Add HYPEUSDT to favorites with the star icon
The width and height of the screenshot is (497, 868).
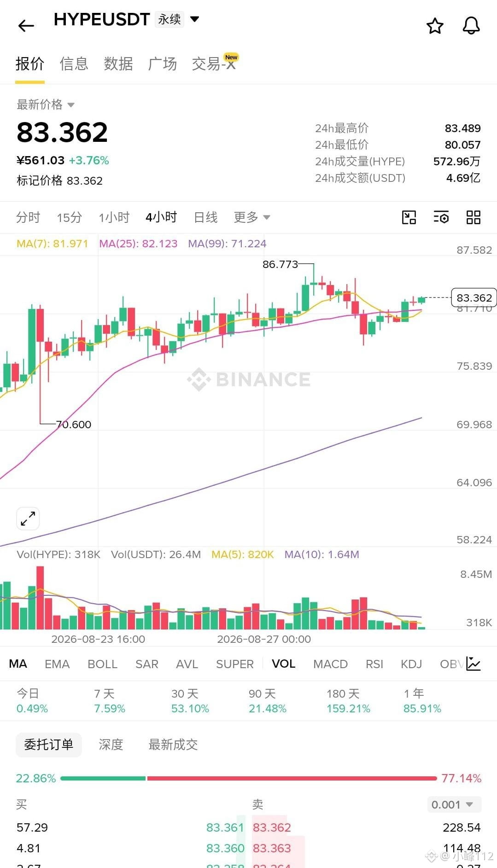pyautogui.click(x=435, y=26)
